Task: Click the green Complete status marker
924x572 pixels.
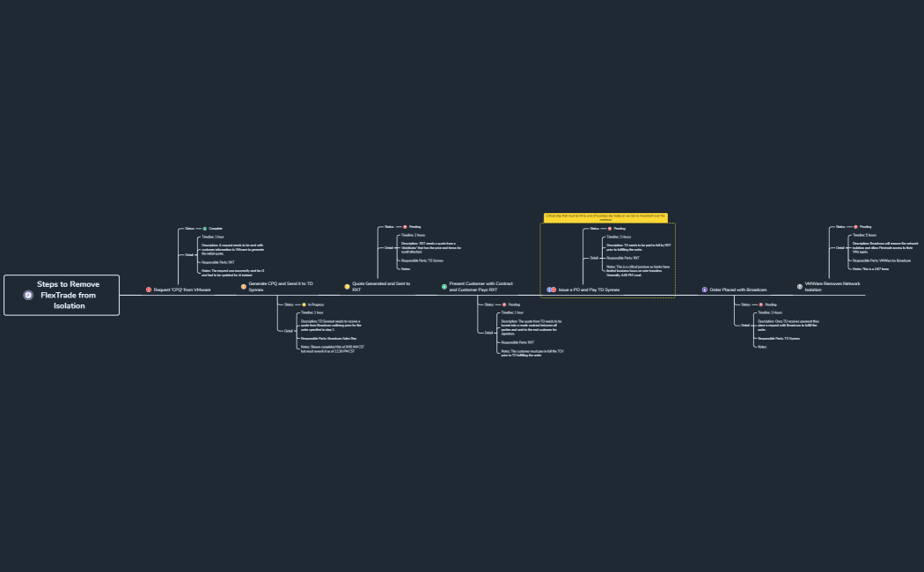Action: [x=204, y=228]
